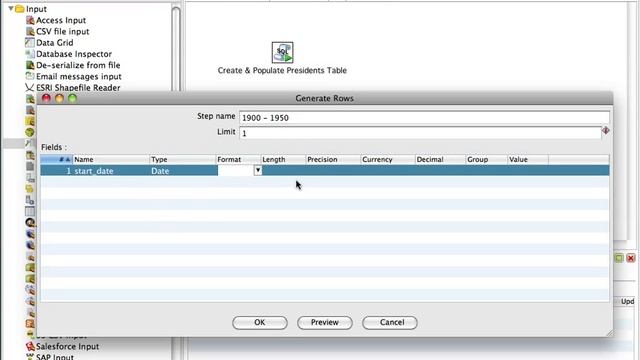Collapse the Input folder tree
The image size is (640, 360).
(11, 8)
